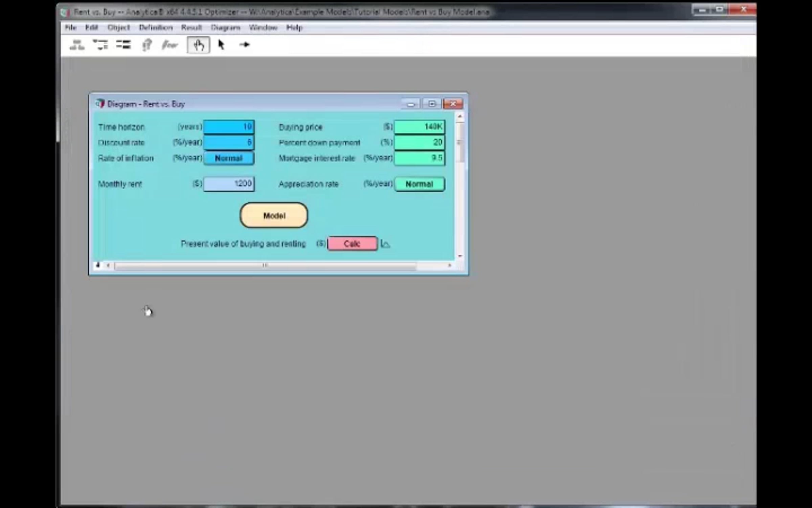This screenshot has height=508, width=812.
Task: Click the Monthly rent input field
Action: (229, 184)
